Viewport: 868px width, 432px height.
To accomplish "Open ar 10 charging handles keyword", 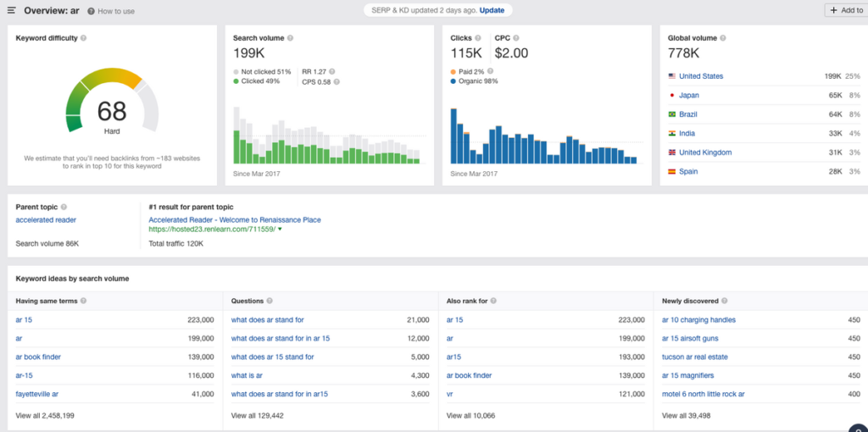I will [698, 319].
